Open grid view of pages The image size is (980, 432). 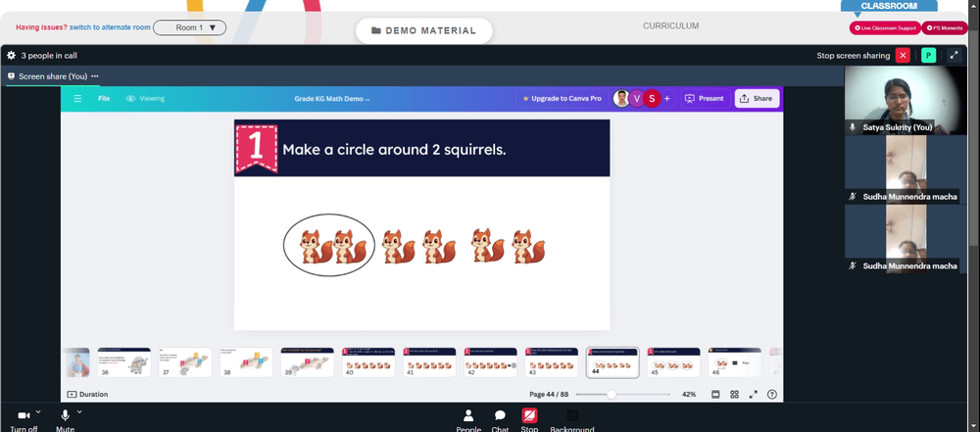pos(734,395)
